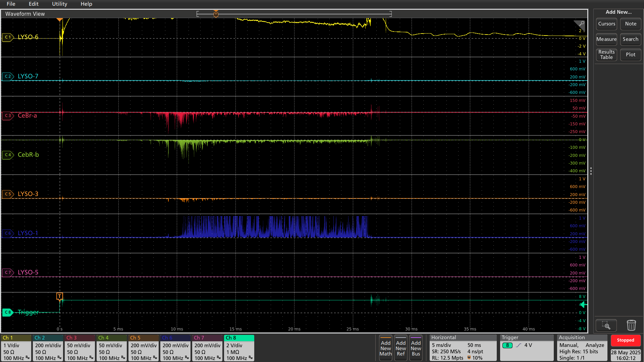Click the C8 Trigger channel handle
This screenshot has height=362, width=644.
(x=8, y=312)
